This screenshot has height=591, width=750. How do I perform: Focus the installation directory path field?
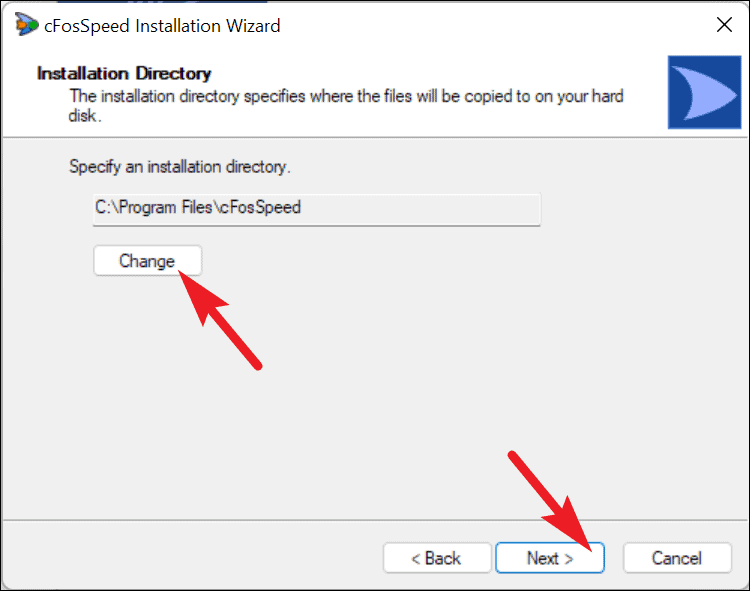point(317,209)
